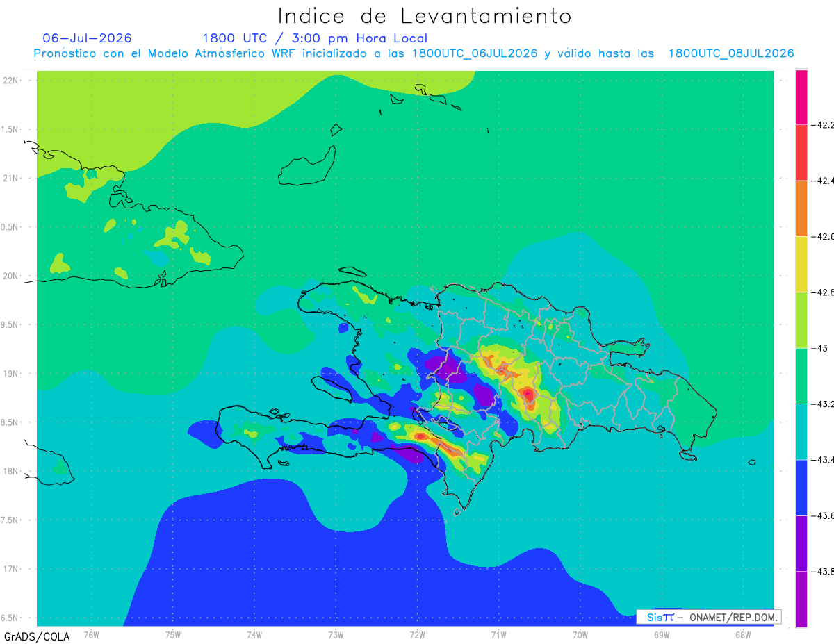Image resolution: width=834 pixels, height=644 pixels.
Task: Pick the green legend swatch below -43
Action: point(801,376)
